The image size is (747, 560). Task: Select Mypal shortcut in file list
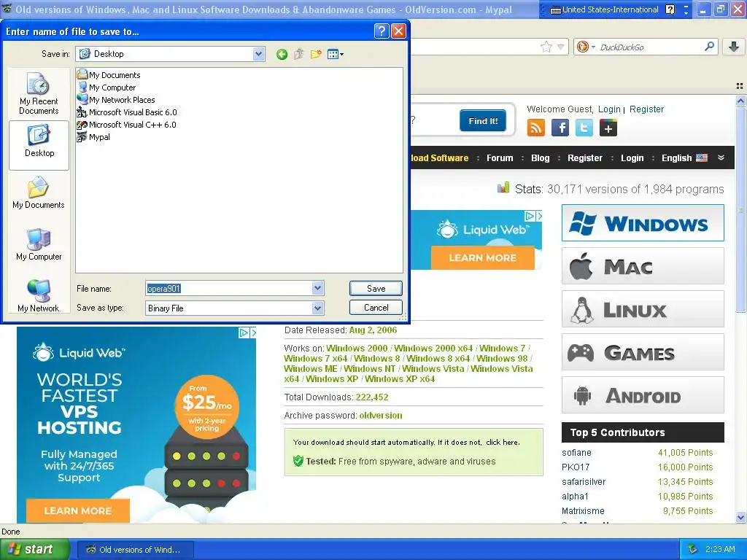click(94, 136)
